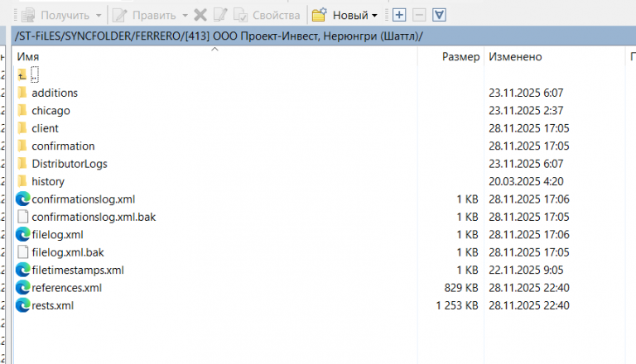Click date 20.03.2025 4:20
The width and height of the screenshot is (636, 364).
point(526,182)
